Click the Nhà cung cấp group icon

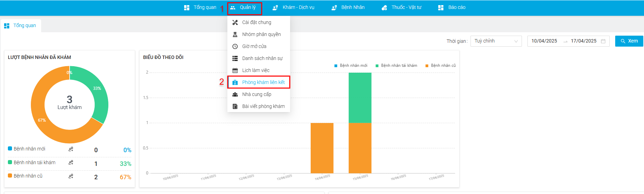pyautogui.click(x=235, y=94)
